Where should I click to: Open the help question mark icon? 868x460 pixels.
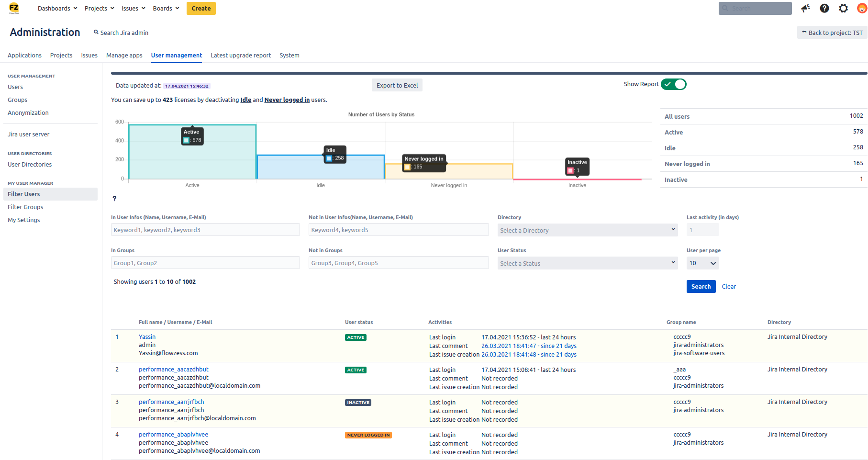tap(824, 8)
